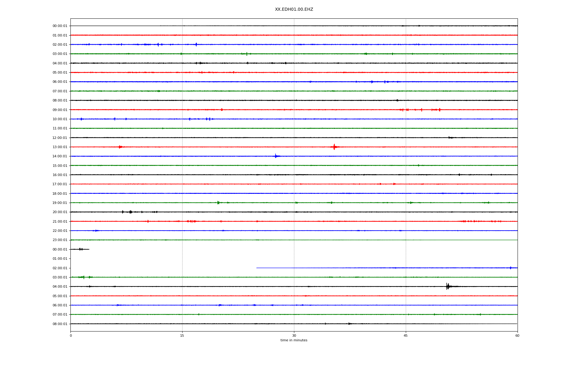Click the spike on the 14:00:01 blue trace
The height and width of the screenshot is (368, 588).
[276, 156]
